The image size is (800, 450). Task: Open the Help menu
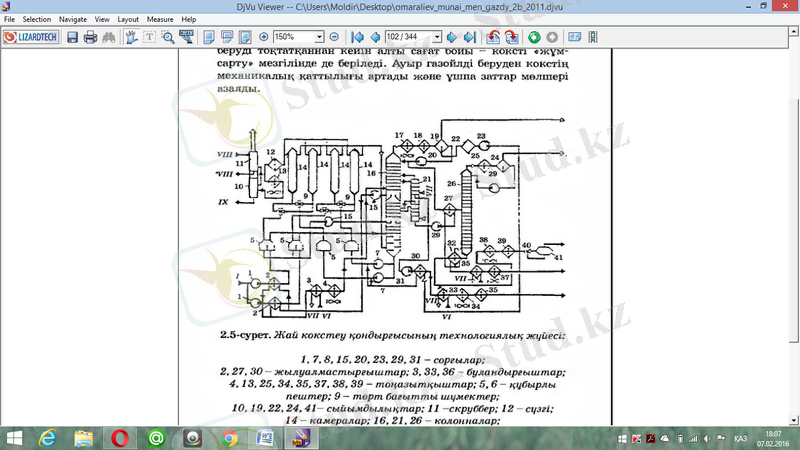click(189, 19)
